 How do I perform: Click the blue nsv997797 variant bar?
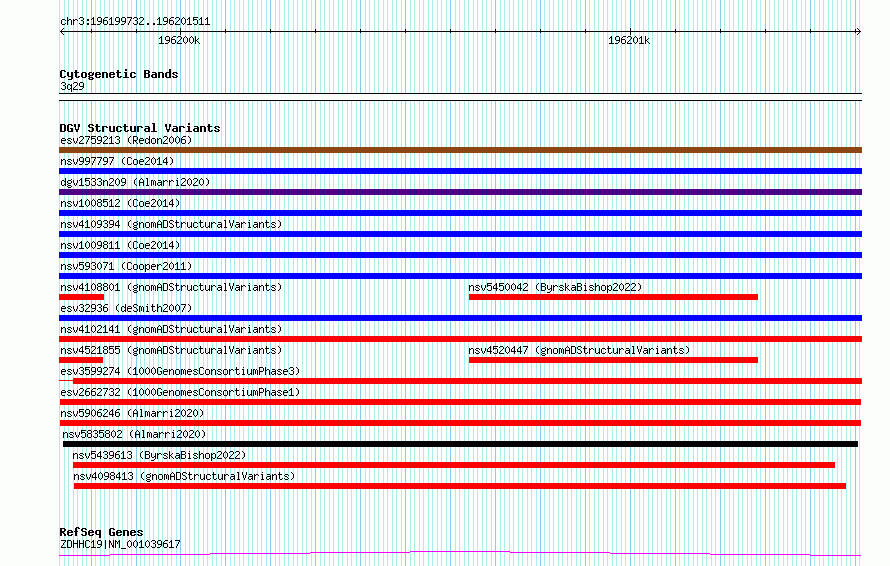(x=460, y=171)
